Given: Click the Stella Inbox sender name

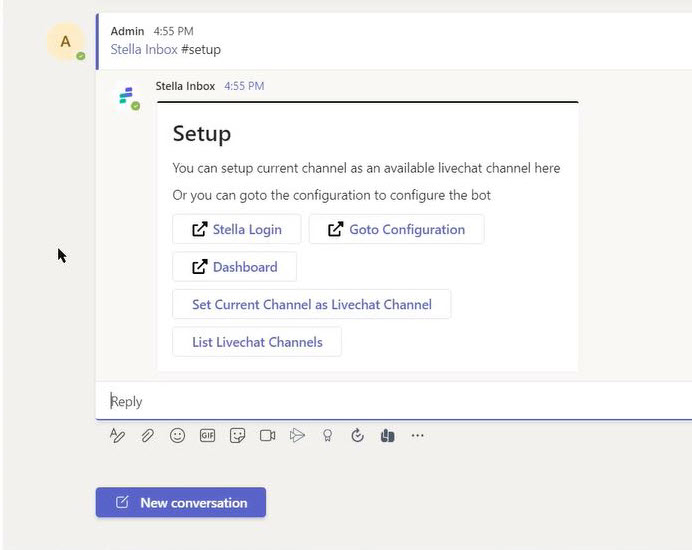Looking at the screenshot, I should [185, 86].
